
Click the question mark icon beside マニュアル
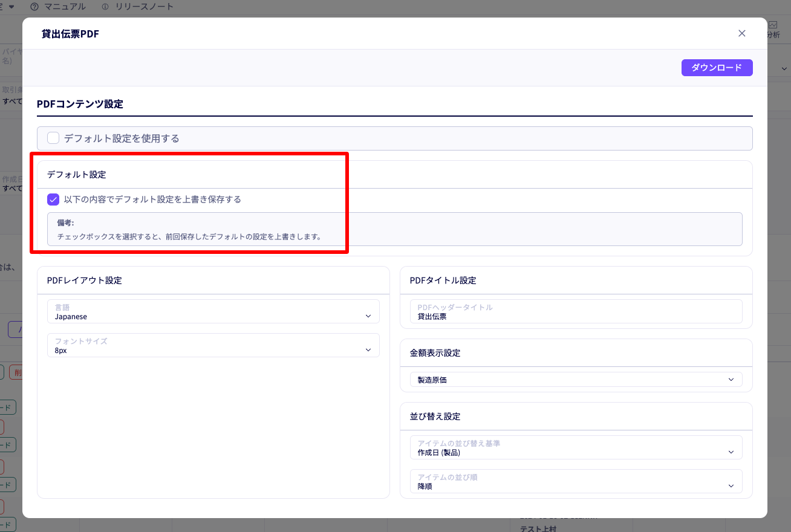(34, 7)
